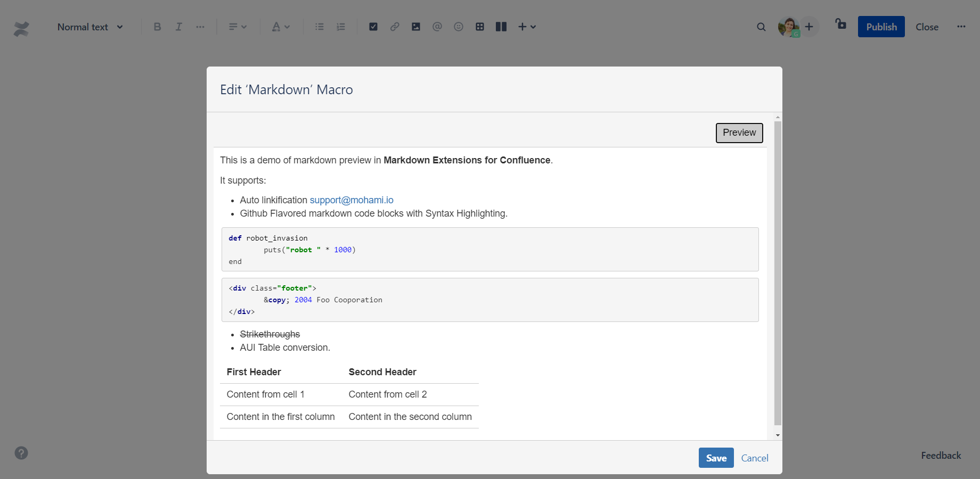Insert a column layout

coord(501,27)
